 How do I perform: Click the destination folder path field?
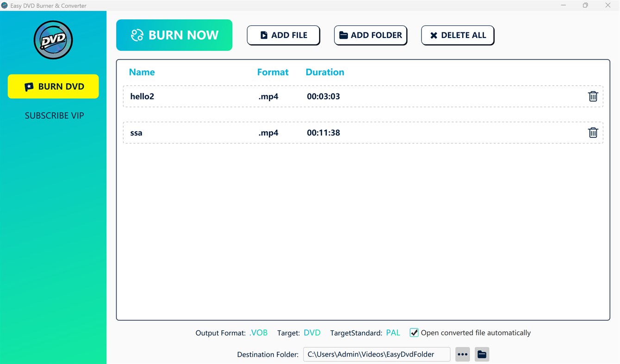(x=376, y=354)
